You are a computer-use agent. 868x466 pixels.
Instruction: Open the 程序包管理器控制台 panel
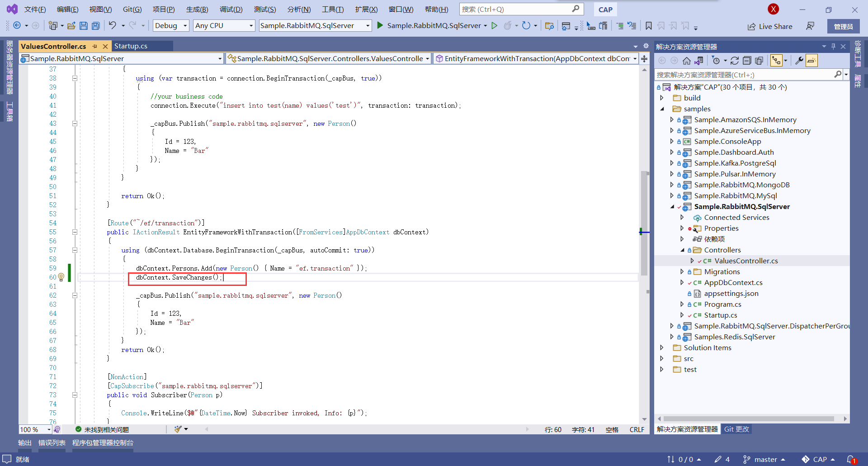coord(103,442)
